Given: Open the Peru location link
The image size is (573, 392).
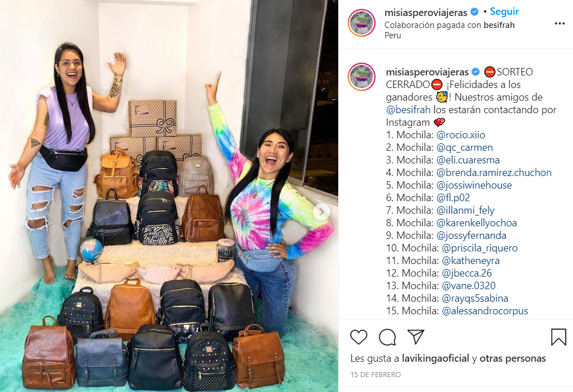Looking at the screenshot, I should [x=392, y=35].
